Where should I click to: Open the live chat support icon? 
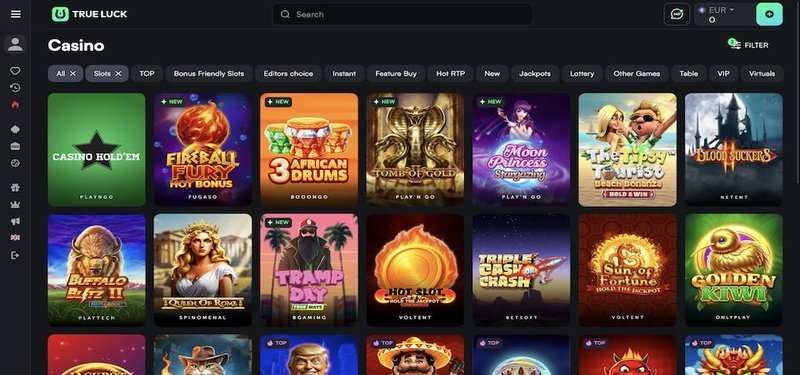click(x=677, y=14)
